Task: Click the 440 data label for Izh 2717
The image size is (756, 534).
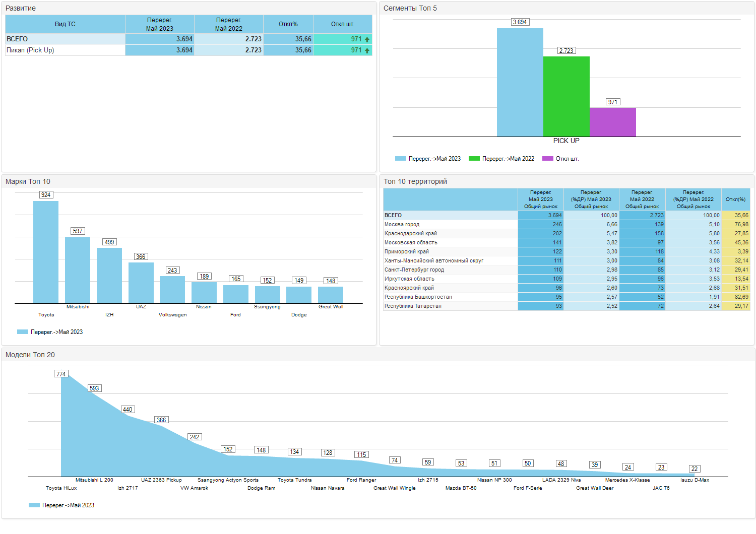Action: click(x=128, y=410)
